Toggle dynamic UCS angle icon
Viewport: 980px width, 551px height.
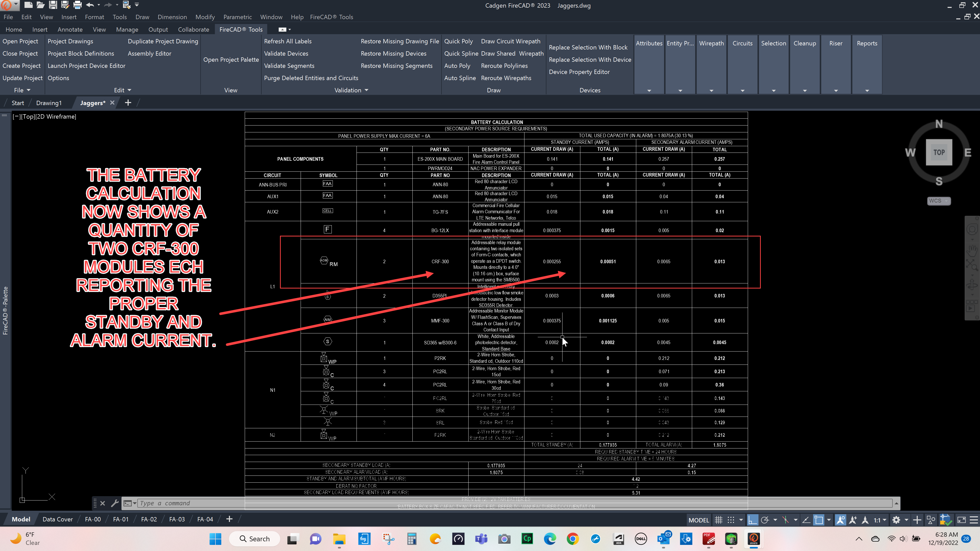click(806, 520)
